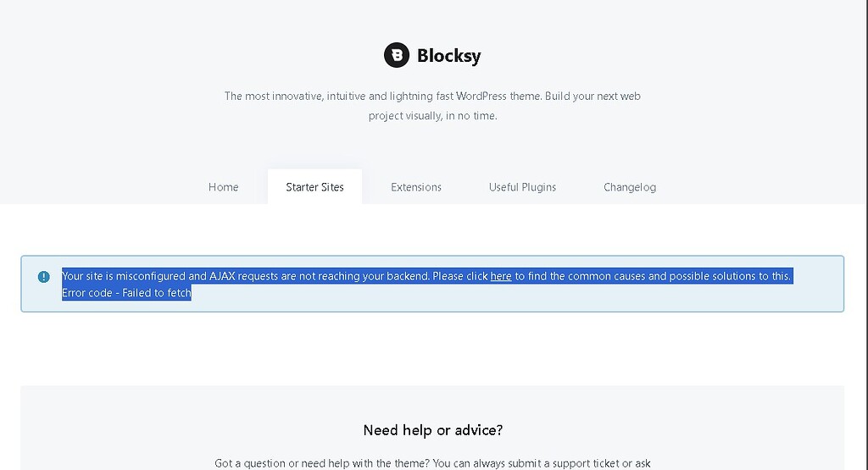The image size is (868, 470).
Task: Click the round Blocksy logo icon
Action: [x=397, y=55]
